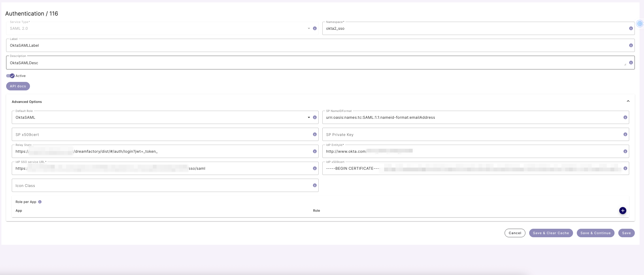The image size is (644, 275).
Task: Click the Description field info icon
Action: pos(631,63)
